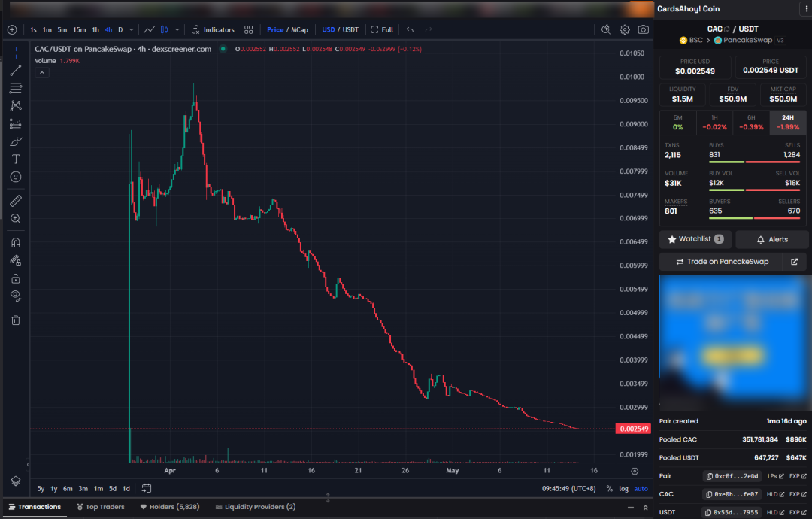812x519 pixels.
Task: Select the ruler measure tool
Action: [x=16, y=200]
